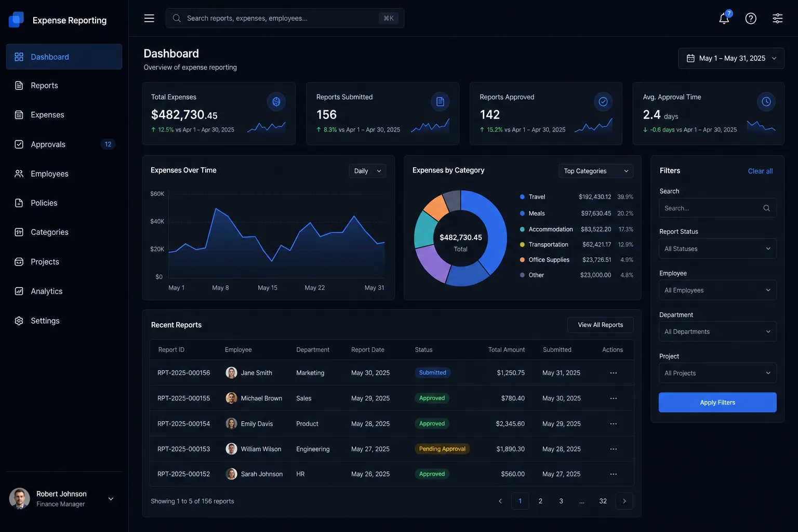Click the Accommodation legend color dot
This screenshot has height=532, width=798.
(x=522, y=229)
